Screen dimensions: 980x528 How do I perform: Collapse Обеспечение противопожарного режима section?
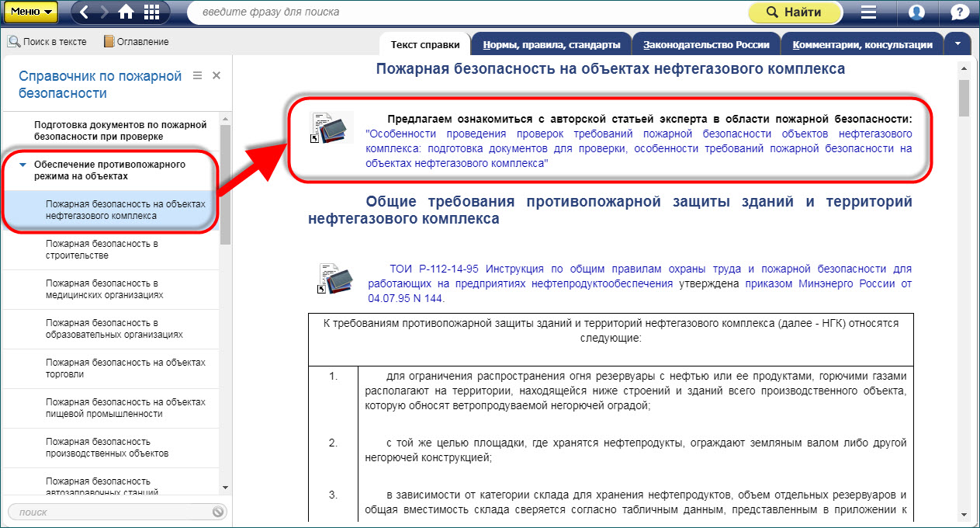pyautogui.click(x=23, y=165)
